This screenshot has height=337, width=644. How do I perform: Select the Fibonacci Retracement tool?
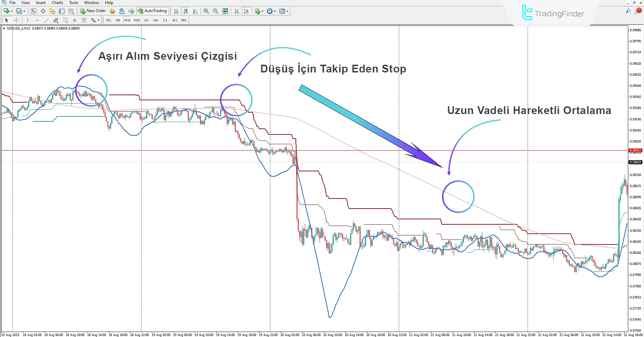tap(65, 20)
